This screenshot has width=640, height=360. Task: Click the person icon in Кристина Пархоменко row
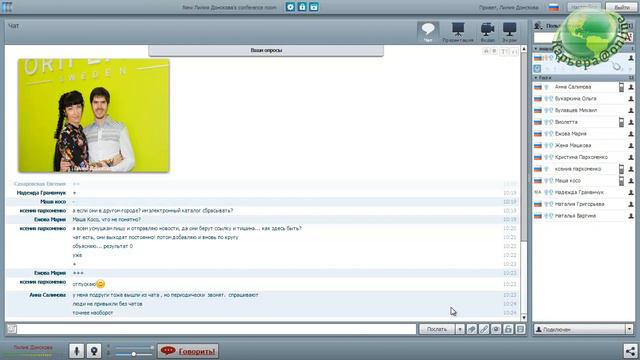point(631,157)
